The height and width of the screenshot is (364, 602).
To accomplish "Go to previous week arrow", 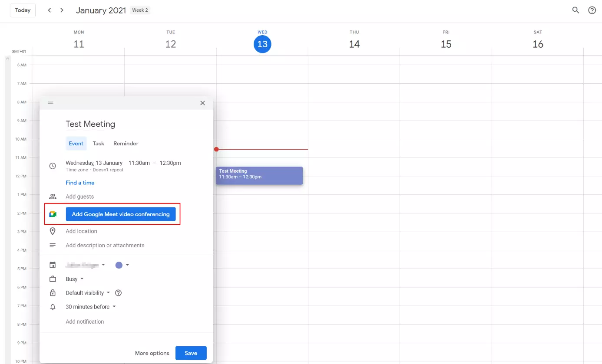I will [x=50, y=10].
